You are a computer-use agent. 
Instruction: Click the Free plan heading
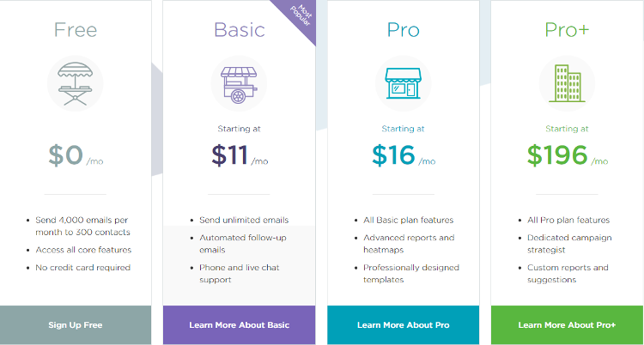click(76, 30)
